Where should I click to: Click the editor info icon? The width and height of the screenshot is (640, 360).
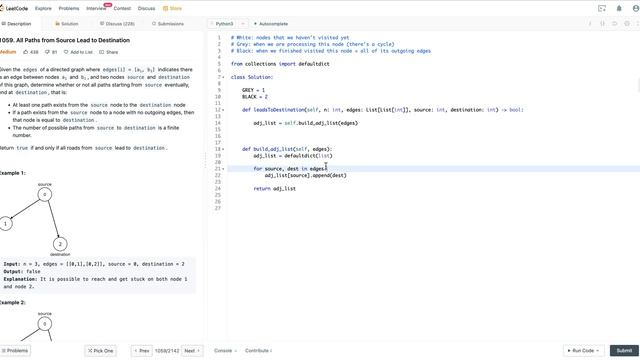(x=590, y=24)
